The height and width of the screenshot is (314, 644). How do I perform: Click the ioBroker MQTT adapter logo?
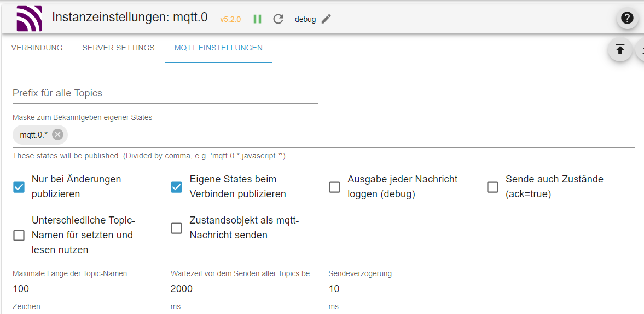pyautogui.click(x=29, y=18)
